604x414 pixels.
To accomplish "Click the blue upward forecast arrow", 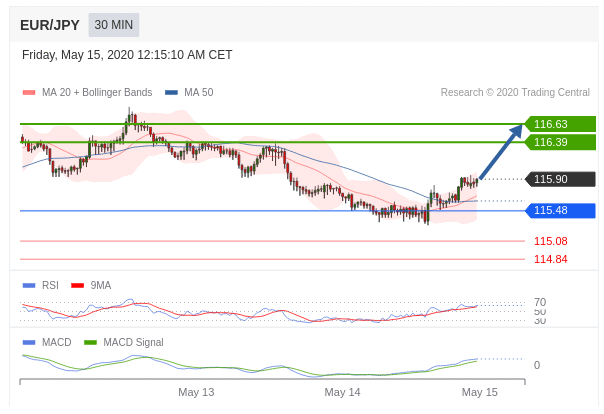I will click(x=502, y=152).
